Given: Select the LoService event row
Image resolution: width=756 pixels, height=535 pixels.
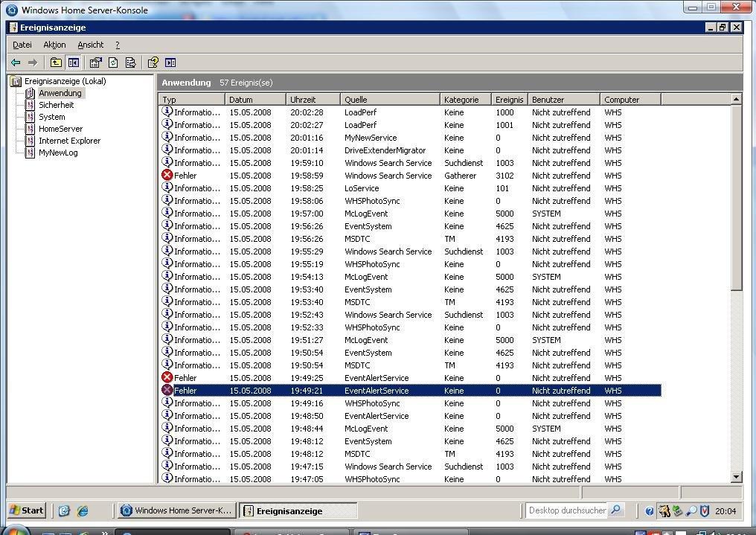Looking at the screenshot, I should [x=410, y=188].
